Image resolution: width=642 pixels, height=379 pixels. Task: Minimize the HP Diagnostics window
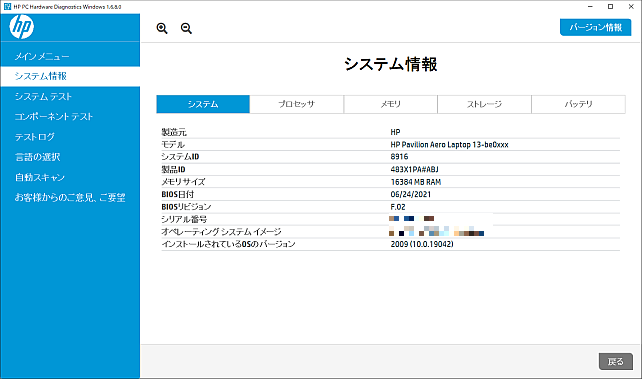point(590,7)
